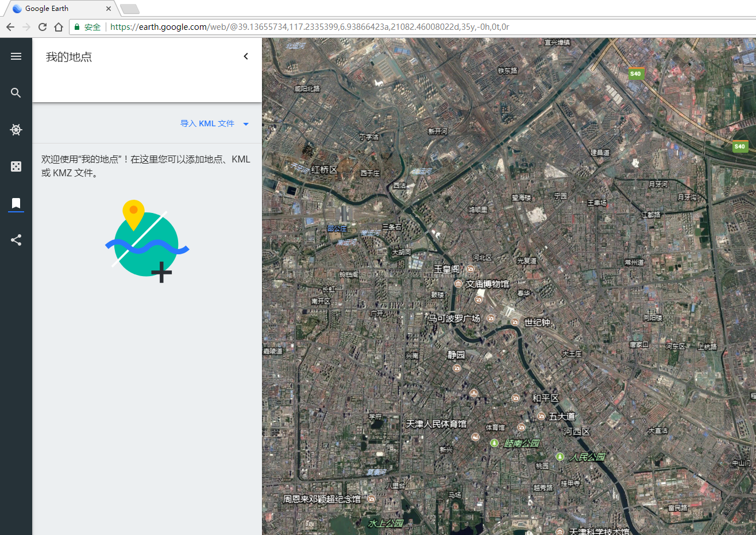Click the 河西区 district label
Screen dimensions: 756x535
[x=577, y=432]
